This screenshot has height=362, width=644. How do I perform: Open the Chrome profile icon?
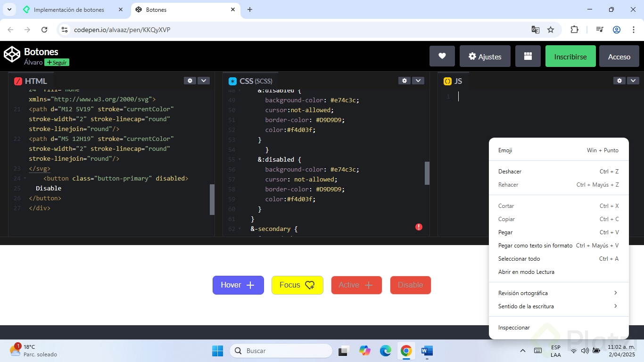(617, 30)
